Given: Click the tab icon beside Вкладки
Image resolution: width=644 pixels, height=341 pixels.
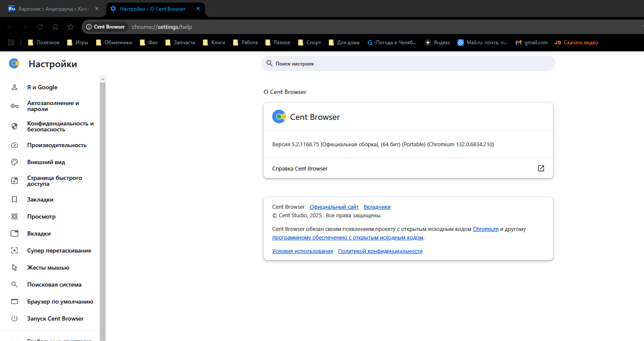Looking at the screenshot, I should [x=14, y=233].
